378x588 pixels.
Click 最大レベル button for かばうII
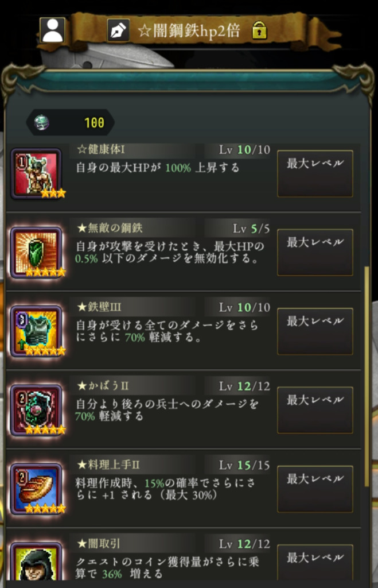315,410
